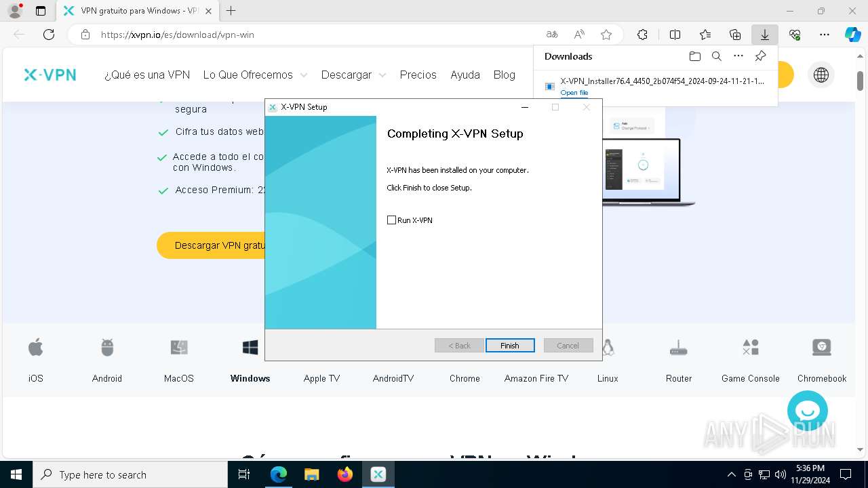Expand Lo Que Ofrecemos dropdown

[x=255, y=75]
